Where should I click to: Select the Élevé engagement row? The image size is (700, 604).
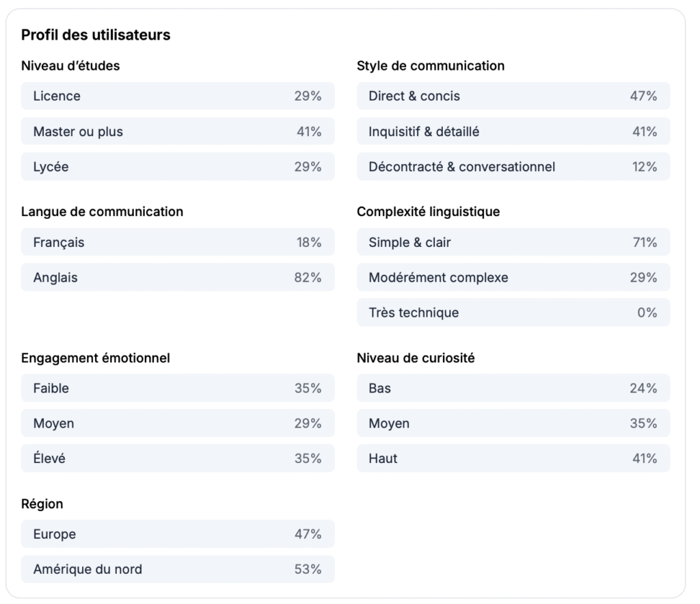(178, 459)
